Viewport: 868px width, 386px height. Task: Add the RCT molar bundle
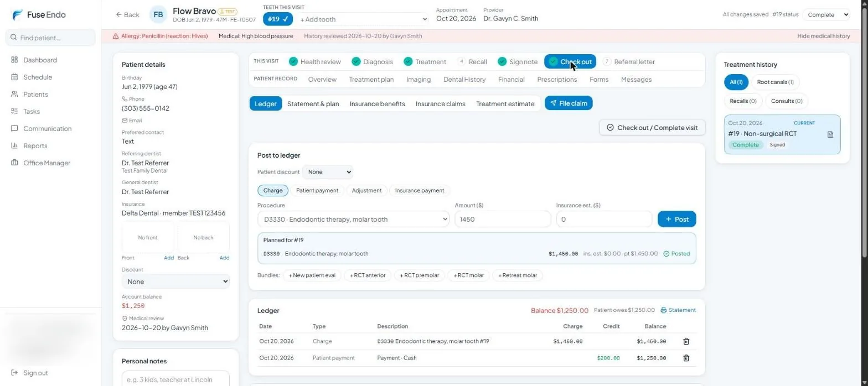[468, 275]
